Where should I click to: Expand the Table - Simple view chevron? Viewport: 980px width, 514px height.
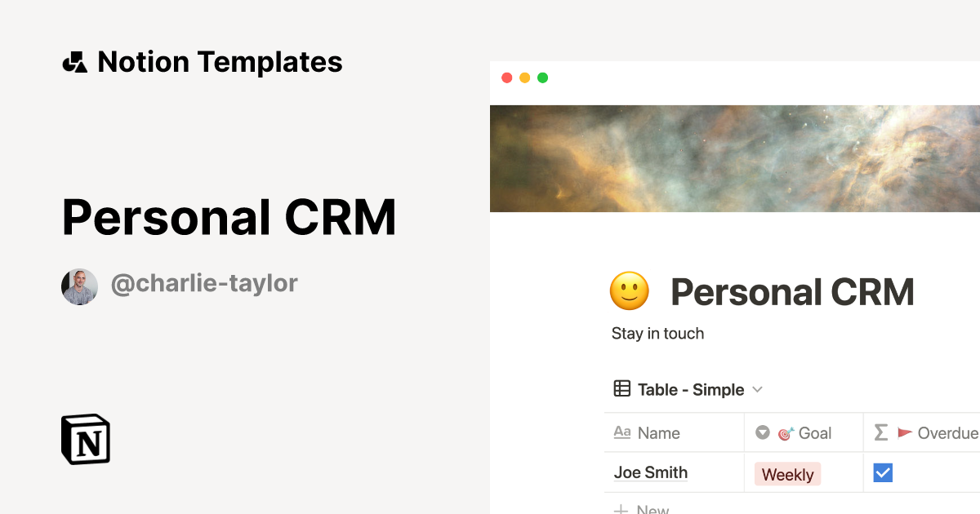click(x=757, y=390)
